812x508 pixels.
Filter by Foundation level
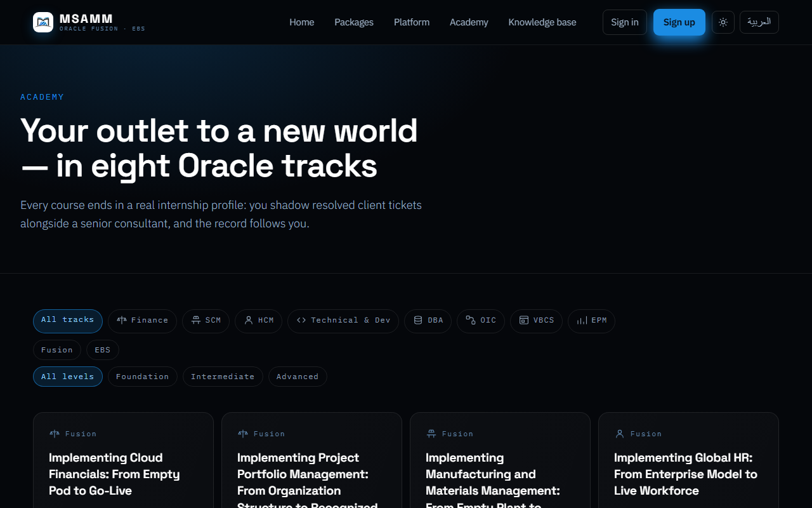click(143, 377)
